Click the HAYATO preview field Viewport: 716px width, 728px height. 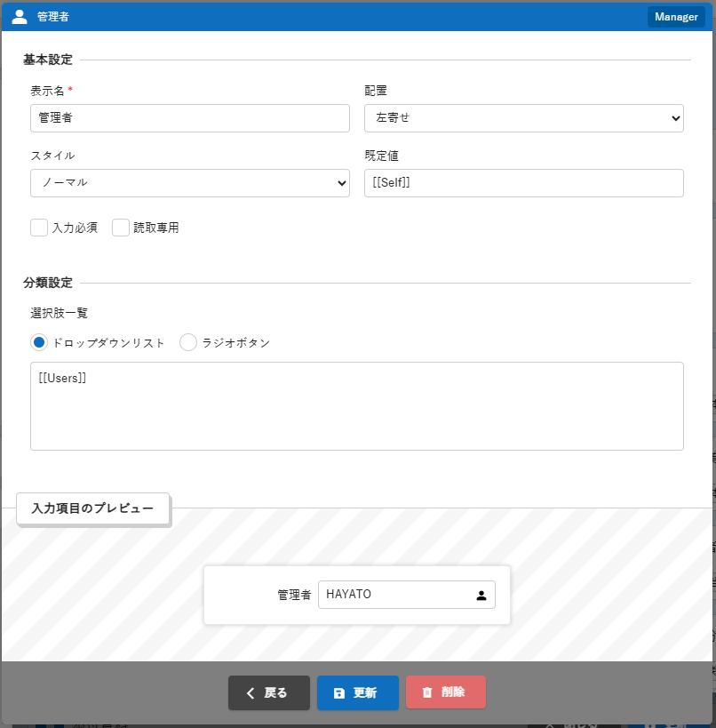(407, 595)
